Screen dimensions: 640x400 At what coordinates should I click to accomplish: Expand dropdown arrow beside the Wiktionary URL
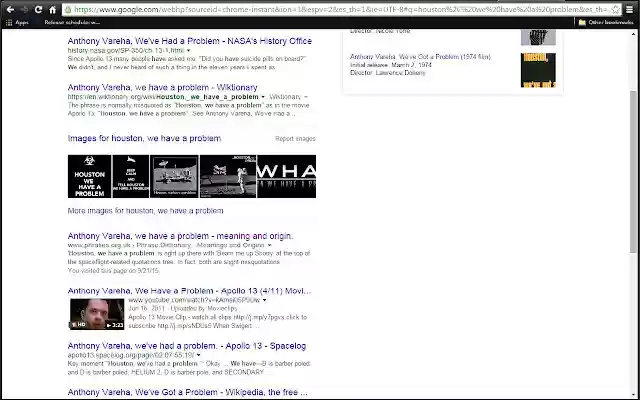[x=263, y=97]
